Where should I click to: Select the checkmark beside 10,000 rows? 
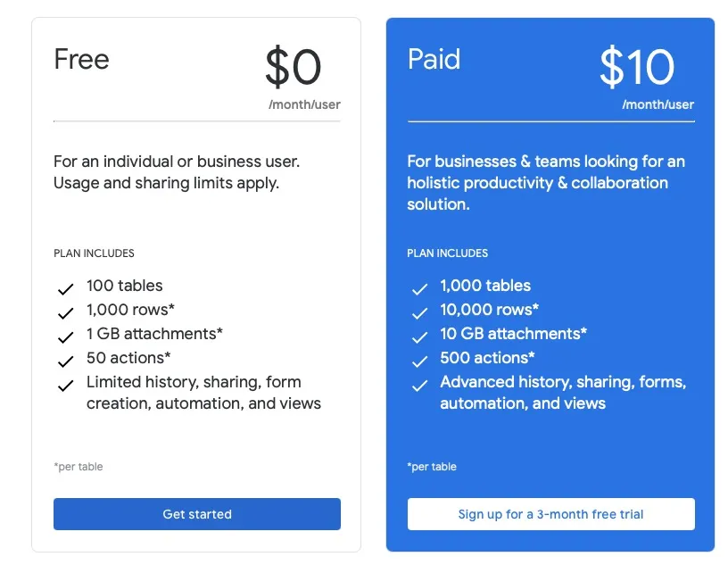coord(419,313)
